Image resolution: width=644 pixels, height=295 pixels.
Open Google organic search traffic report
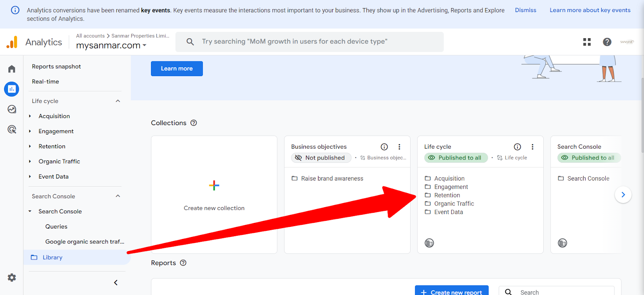pyautogui.click(x=85, y=242)
